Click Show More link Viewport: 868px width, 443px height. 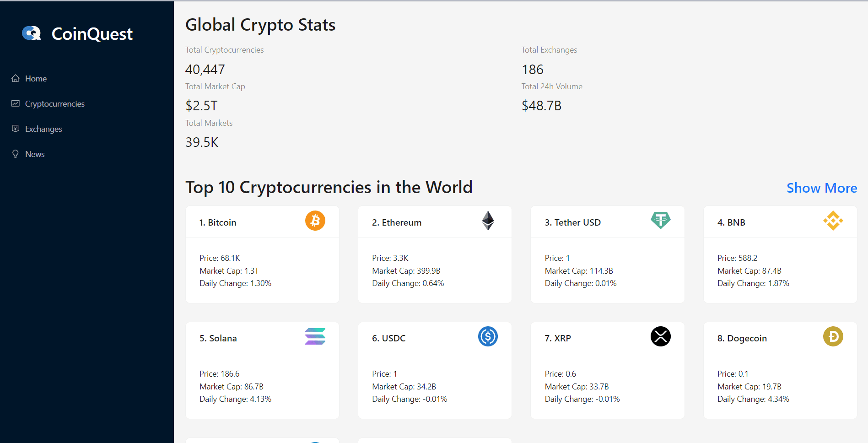coord(822,188)
